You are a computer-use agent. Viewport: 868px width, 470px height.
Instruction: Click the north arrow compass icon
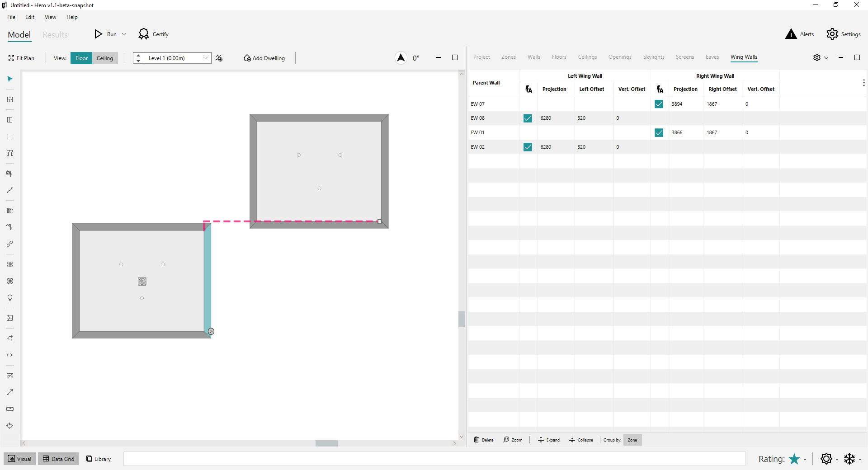[x=401, y=58]
